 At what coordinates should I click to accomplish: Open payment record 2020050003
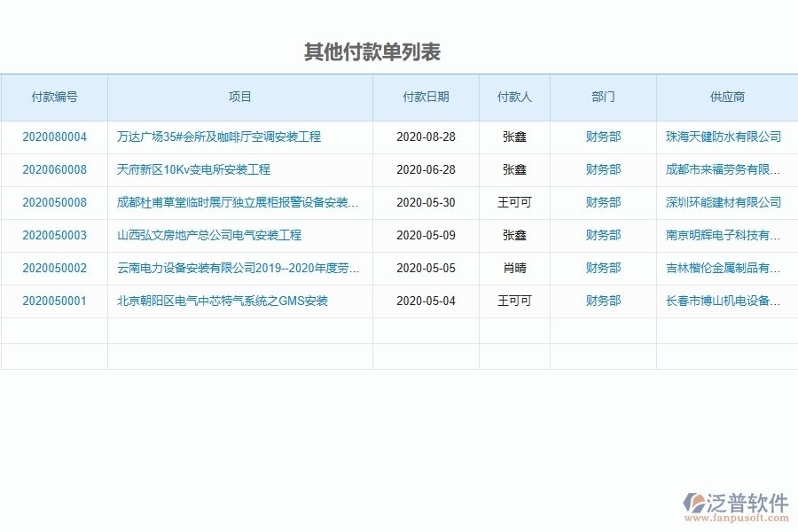(54, 235)
